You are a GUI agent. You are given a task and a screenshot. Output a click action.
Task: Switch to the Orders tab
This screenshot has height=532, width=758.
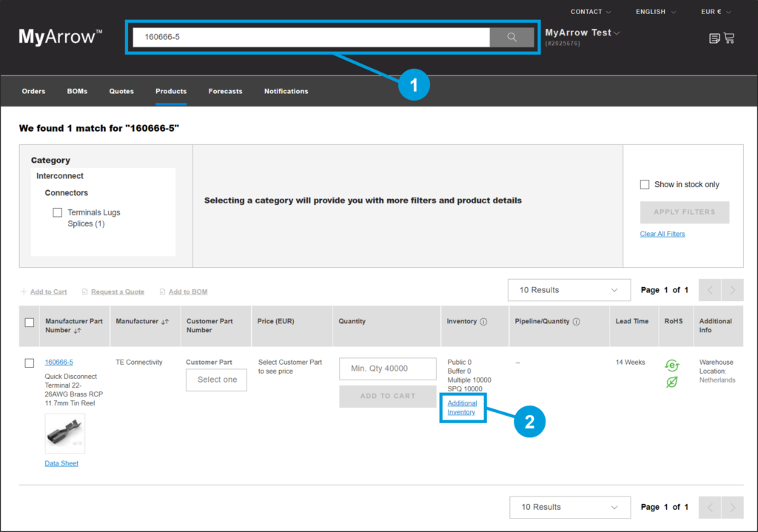[x=33, y=91]
